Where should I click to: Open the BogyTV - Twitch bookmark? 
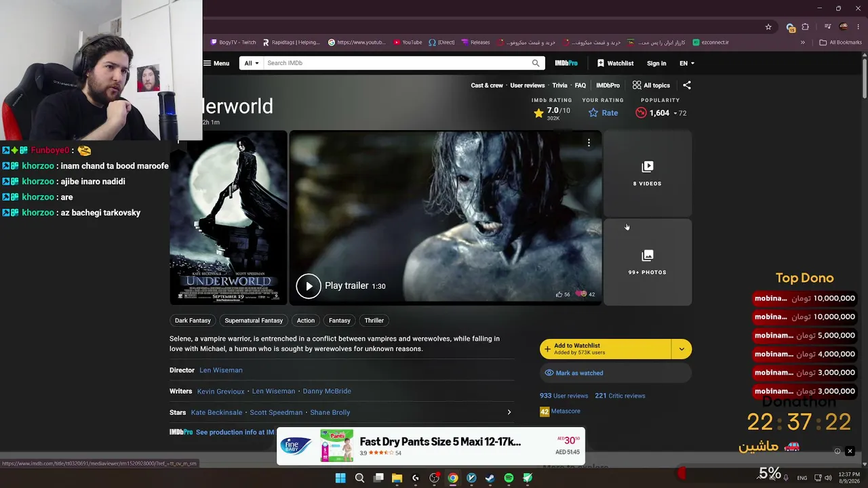[233, 42]
